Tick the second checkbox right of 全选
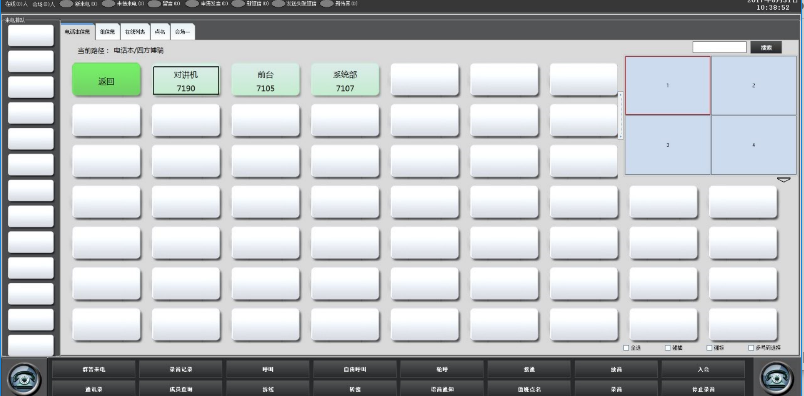This screenshot has height=396, width=804. (709, 348)
